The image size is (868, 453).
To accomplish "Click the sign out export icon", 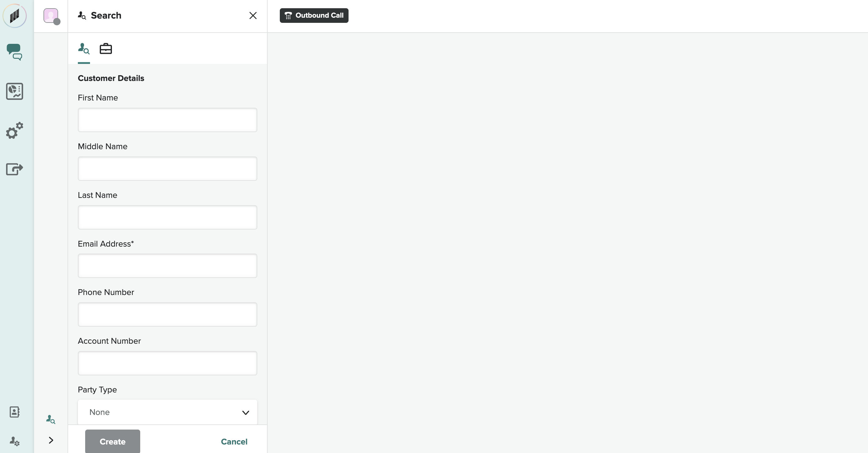I will (15, 169).
